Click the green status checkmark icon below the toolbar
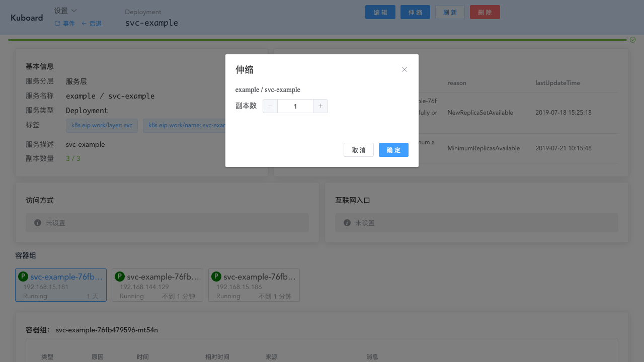Screen dimensions: 644x362 tap(632, 40)
